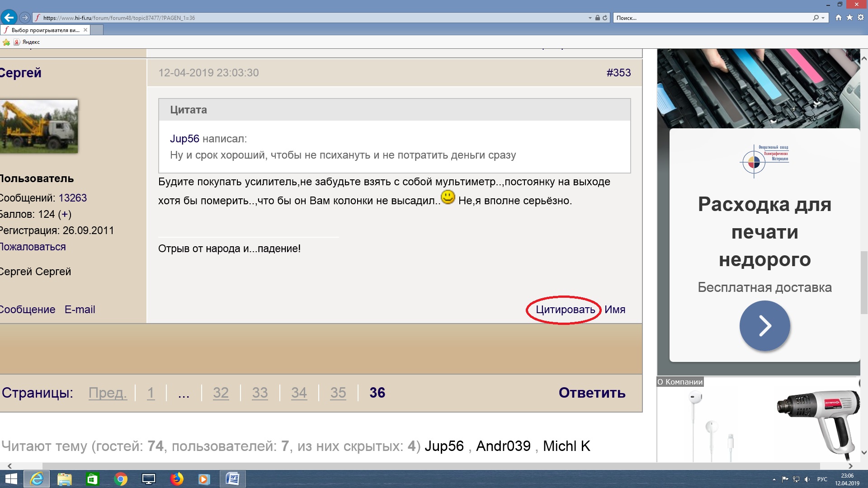Click the Цитировать link
The height and width of the screenshot is (488, 868).
point(565,310)
